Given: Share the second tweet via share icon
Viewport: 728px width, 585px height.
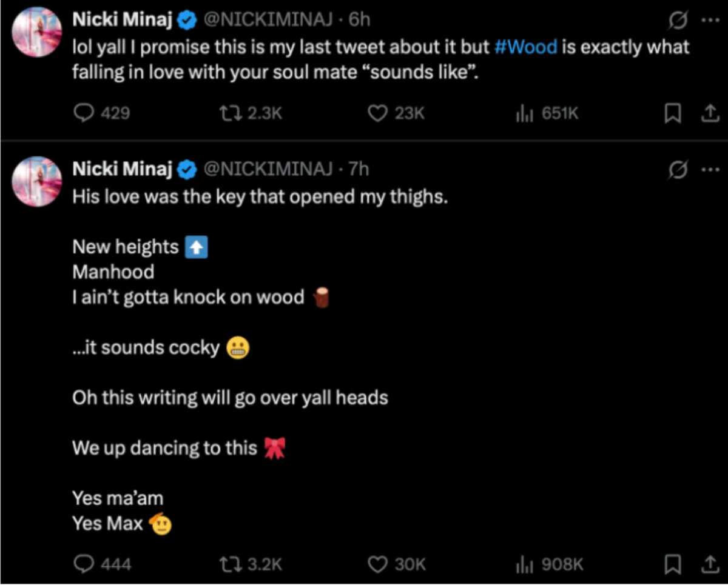Looking at the screenshot, I should click(x=708, y=564).
